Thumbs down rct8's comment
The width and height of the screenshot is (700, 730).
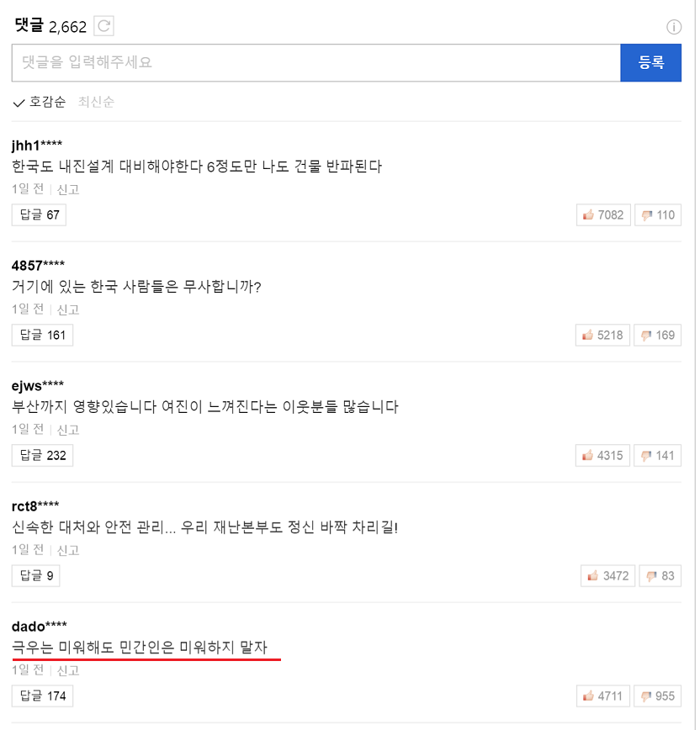click(660, 575)
